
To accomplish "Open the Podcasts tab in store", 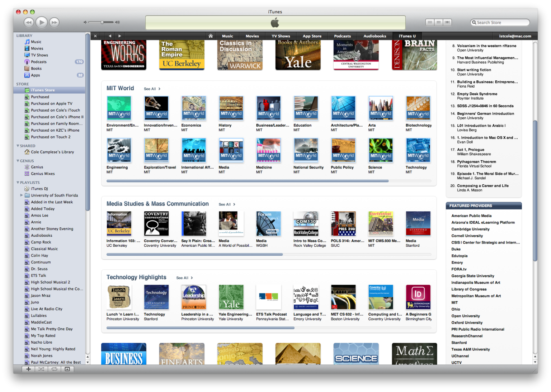I will pos(342,36).
